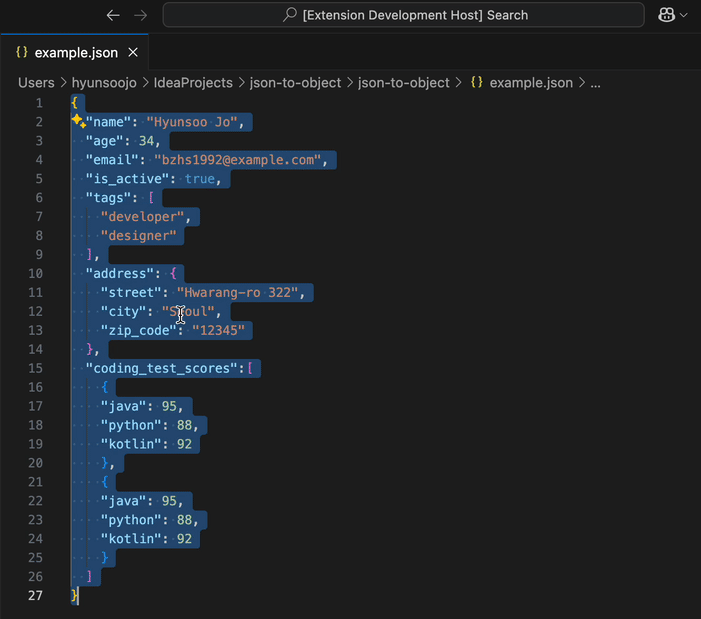Click the closing bracket on line 26
701x619 pixels.
click(x=89, y=577)
